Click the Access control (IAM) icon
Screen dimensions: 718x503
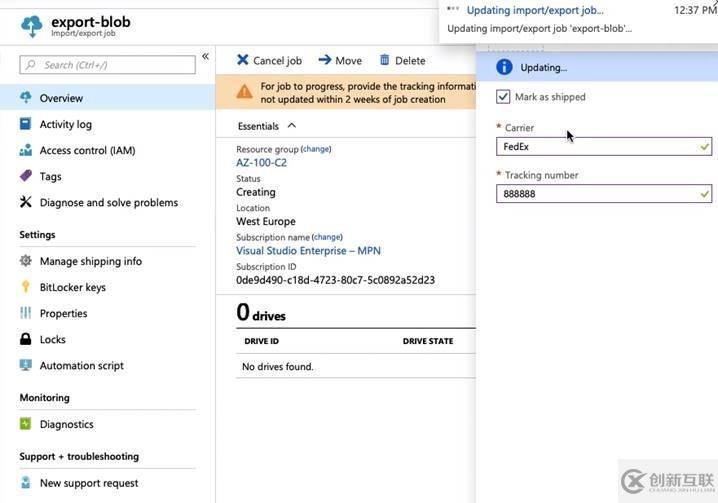(x=26, y=150)
